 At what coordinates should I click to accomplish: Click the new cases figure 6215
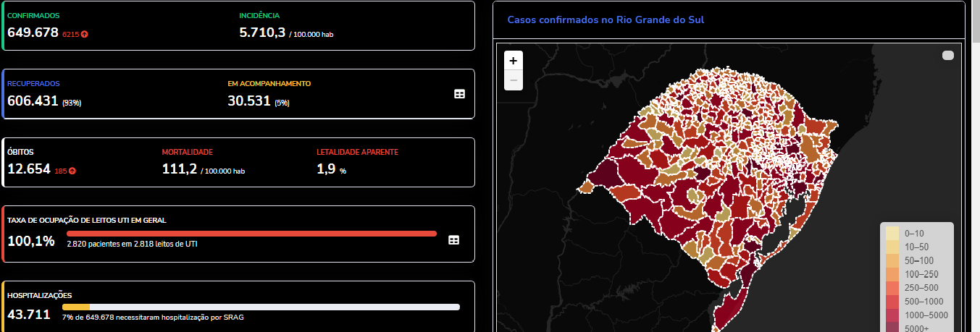71,34
